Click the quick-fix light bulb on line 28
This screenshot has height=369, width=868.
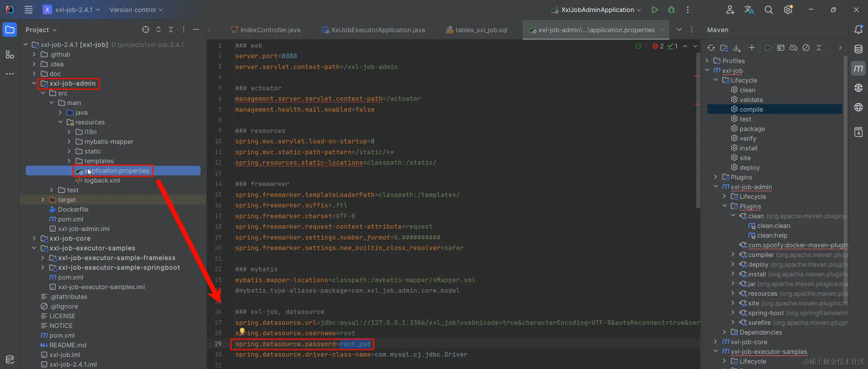pyautogui.click(x=242, y=331)
